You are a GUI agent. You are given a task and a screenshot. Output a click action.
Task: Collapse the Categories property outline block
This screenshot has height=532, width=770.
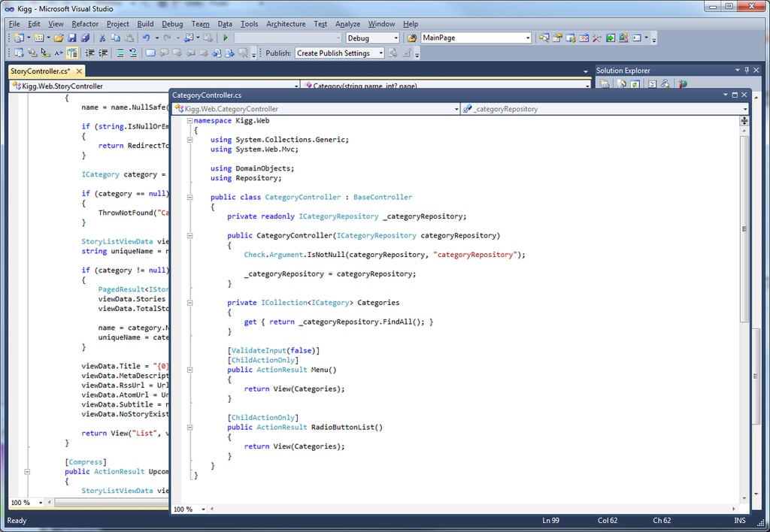[x=189, y=303]
